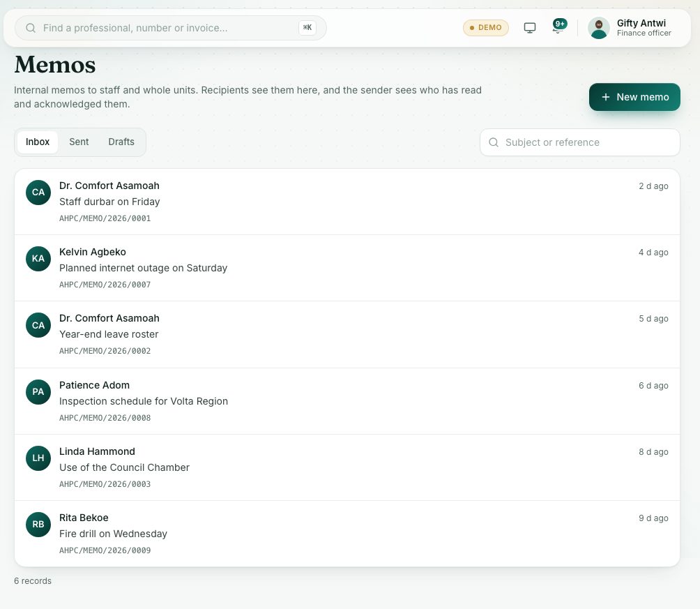Click the Memos page heading
The width and height of the screenshot is (700, 609).
[x=55, y=64]
